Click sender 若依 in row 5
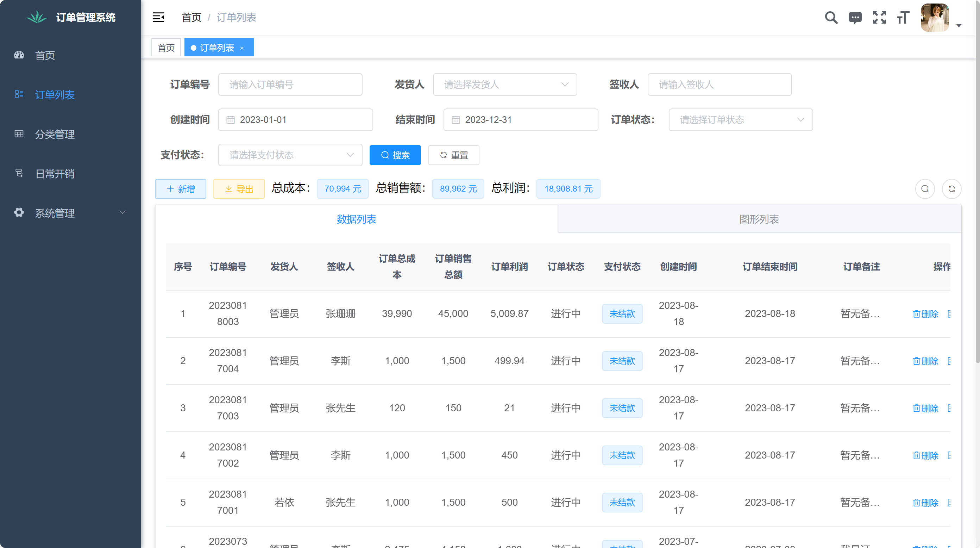This screenshot has height=548, width=980. click(284, 503)
